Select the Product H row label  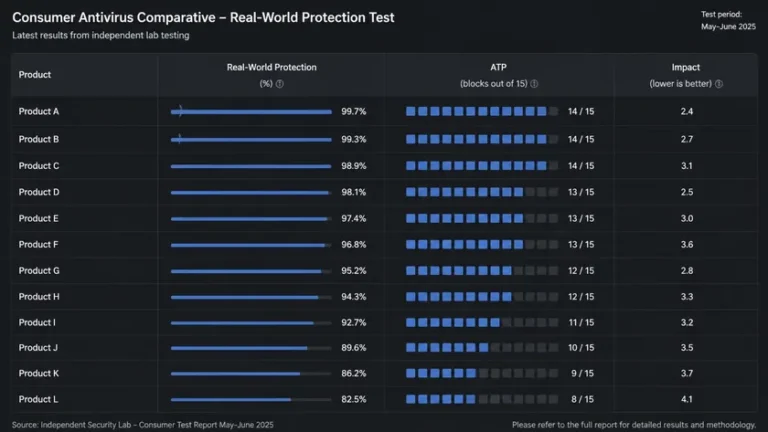[x=39, y=297]
